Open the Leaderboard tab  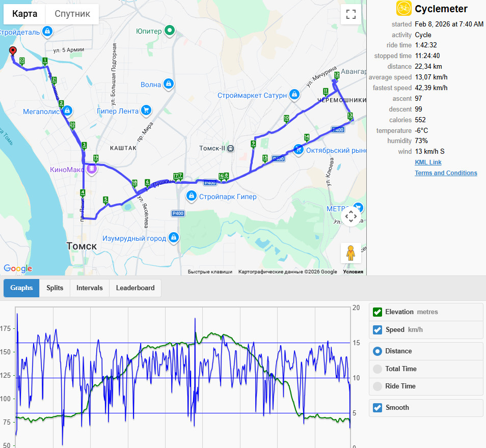pyautogui.click(x=135, y=288)
